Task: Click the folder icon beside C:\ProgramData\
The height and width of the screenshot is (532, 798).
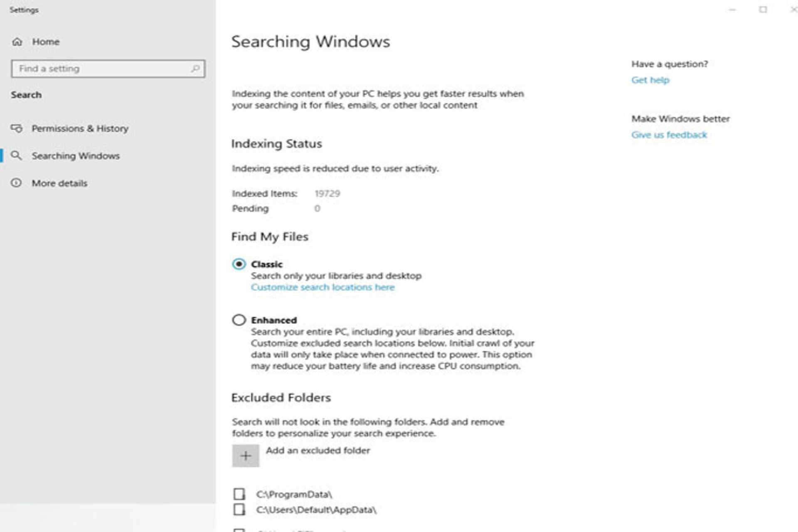Action: tap(239, 495)
